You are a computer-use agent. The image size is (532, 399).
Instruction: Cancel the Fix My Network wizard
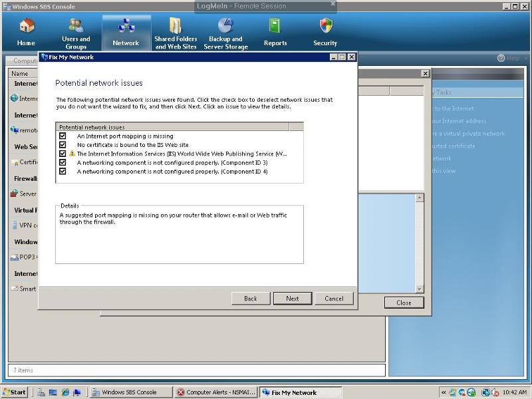point(334,299)
